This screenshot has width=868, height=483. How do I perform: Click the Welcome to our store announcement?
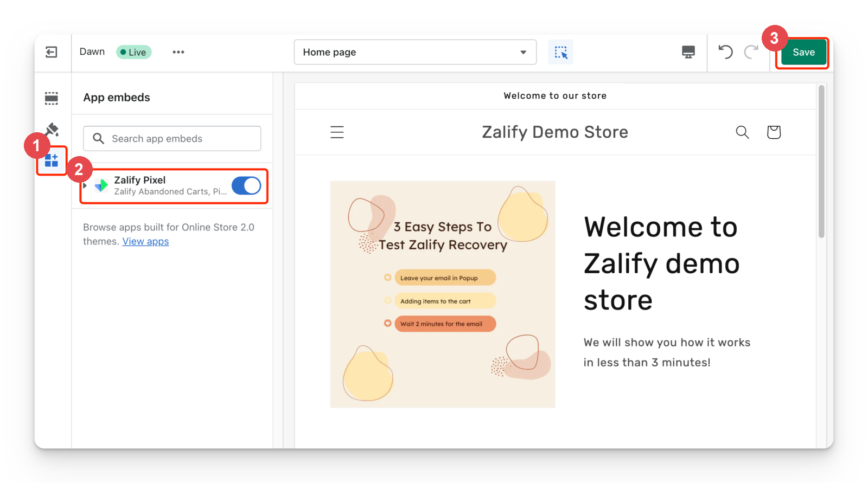click(555, 96)
